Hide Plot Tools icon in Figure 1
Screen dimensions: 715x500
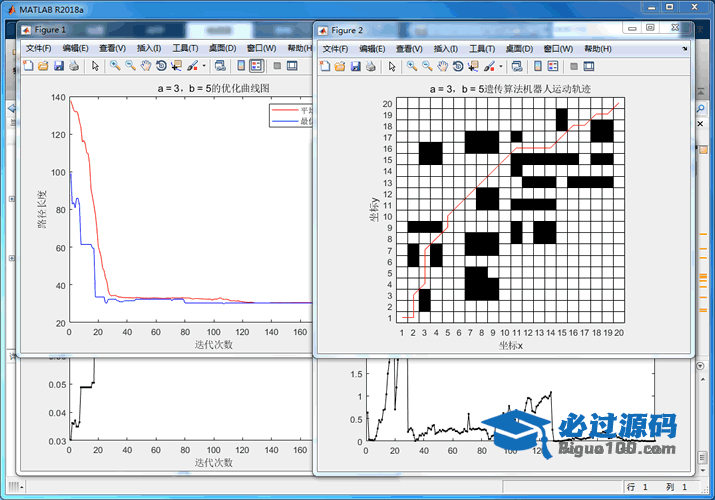point(277,66)
